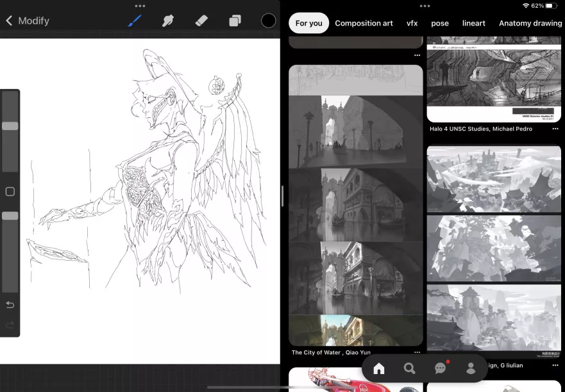The width and height of the screenshot is (565, 392).
Task: Click the brush opacity slider handle
Action: click(10, 216)
